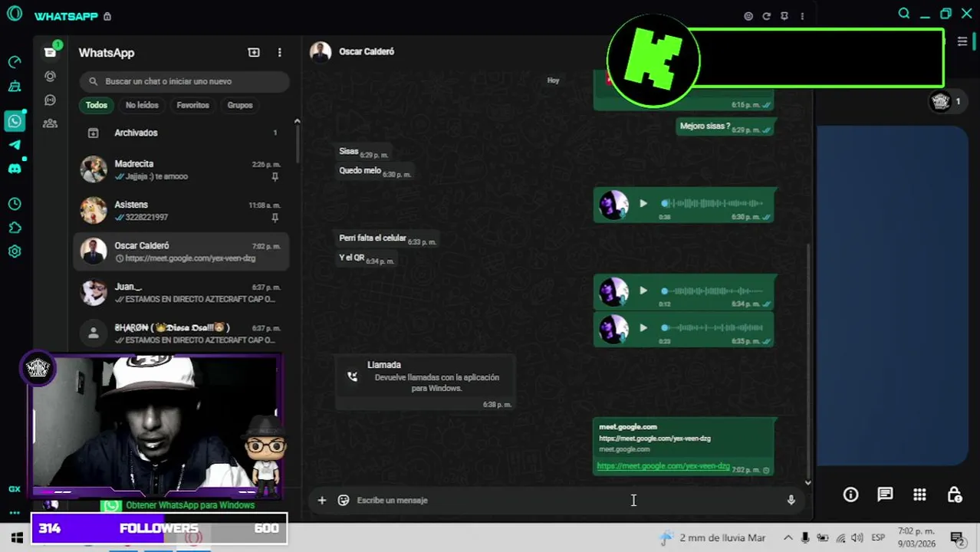Open WhatsApp Chats icon with badge
The image size is (980, 552).
tap(51, 52)
